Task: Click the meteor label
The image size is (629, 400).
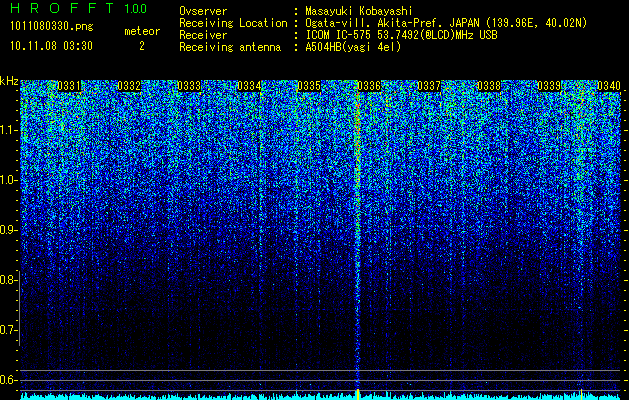Action: pyautogui.click(x=142, y=31)
